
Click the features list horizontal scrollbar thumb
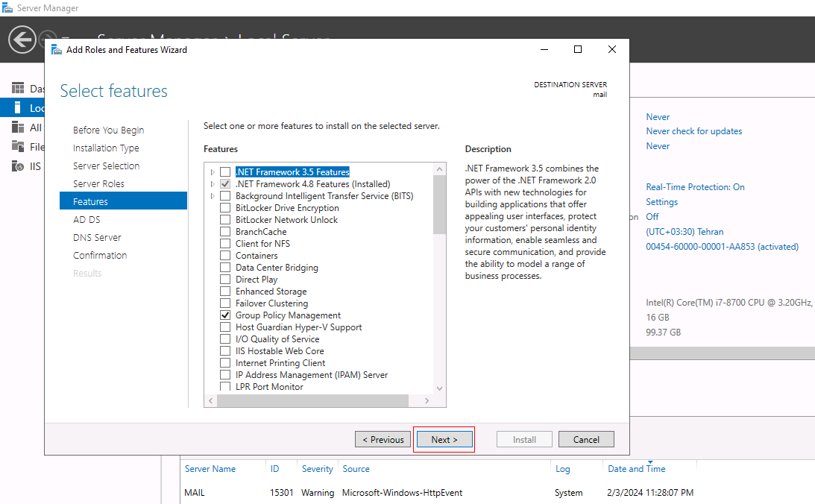pyautogui.click(x=313, y=400)
